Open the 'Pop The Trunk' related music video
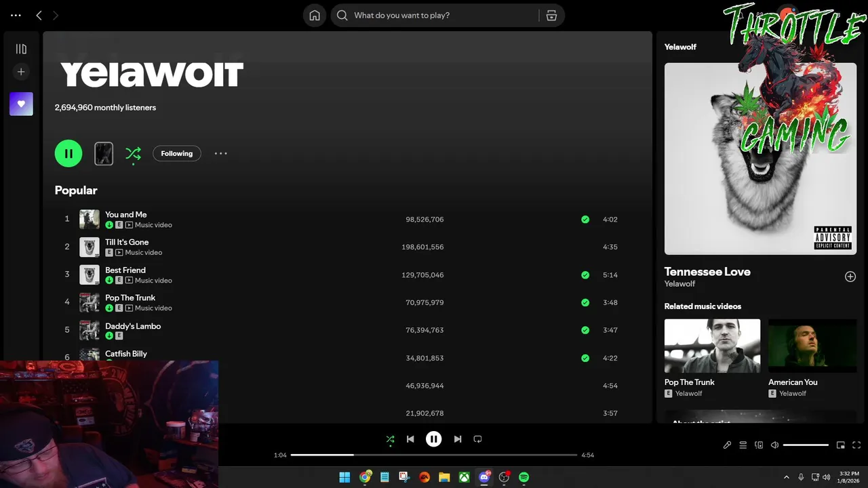The image size is (868, 488). (x=712, y=346)
